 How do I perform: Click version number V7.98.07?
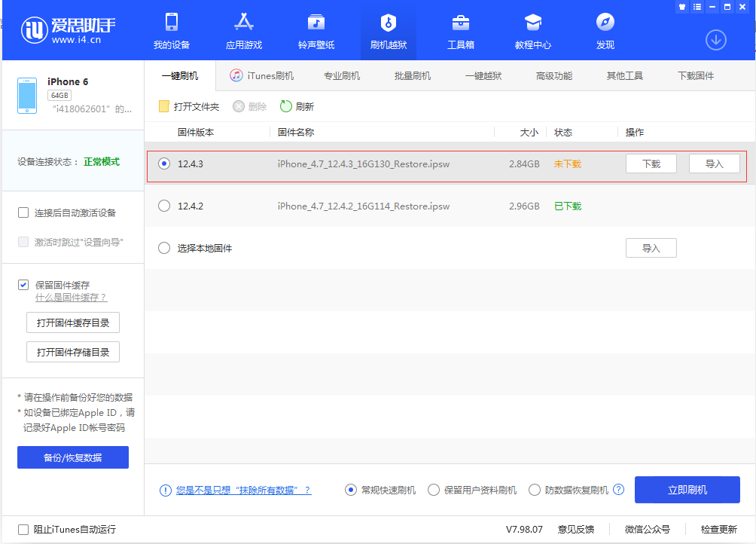coord(524,530)
